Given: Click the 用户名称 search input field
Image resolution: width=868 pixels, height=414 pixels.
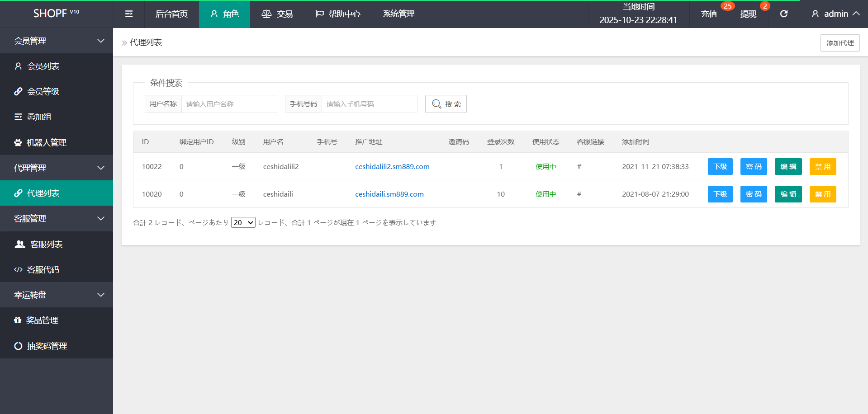Looking at the screenshot, I should point(229,104).
